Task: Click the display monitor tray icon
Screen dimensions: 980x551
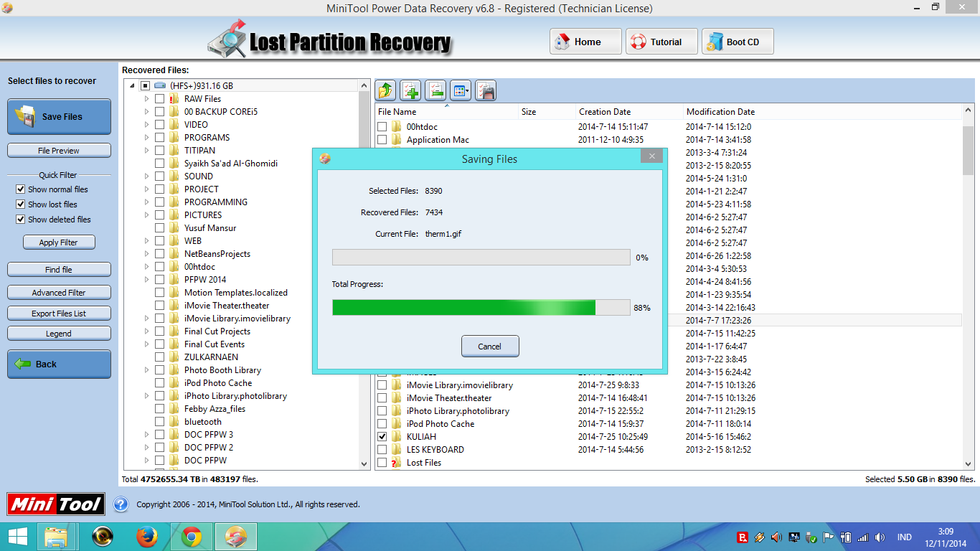Action: pyautogui.click(x=794, y=537)
